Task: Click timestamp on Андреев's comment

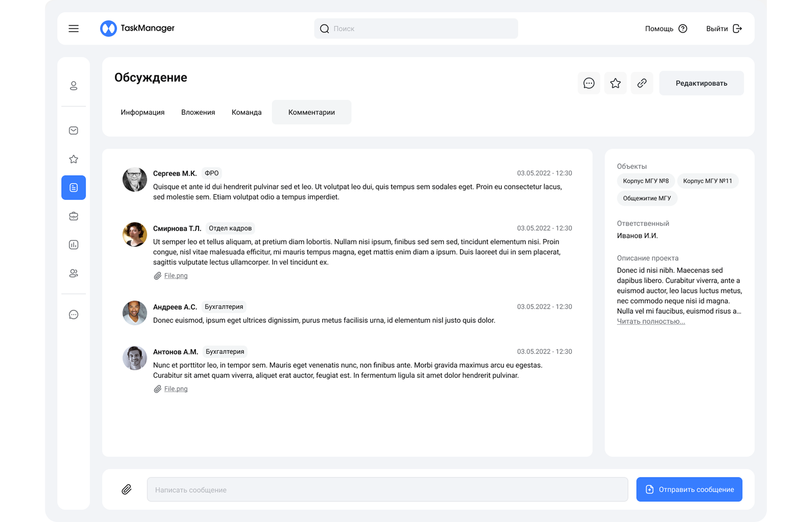Action: pyautogui.click(x=544, y=307)
